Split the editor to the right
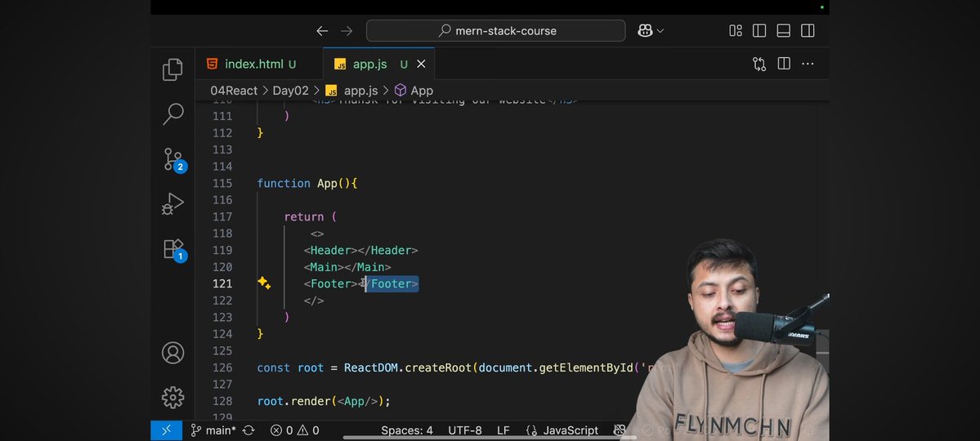980x441 pixels. point(784,64)
